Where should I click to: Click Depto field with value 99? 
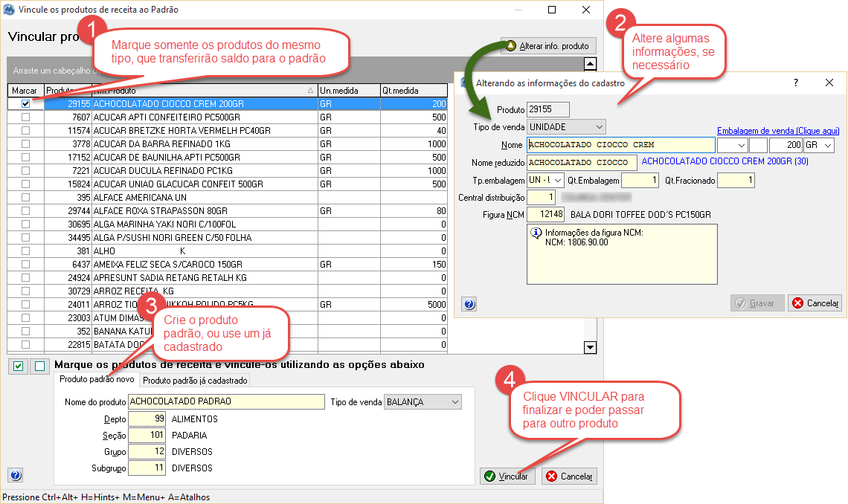147,419
